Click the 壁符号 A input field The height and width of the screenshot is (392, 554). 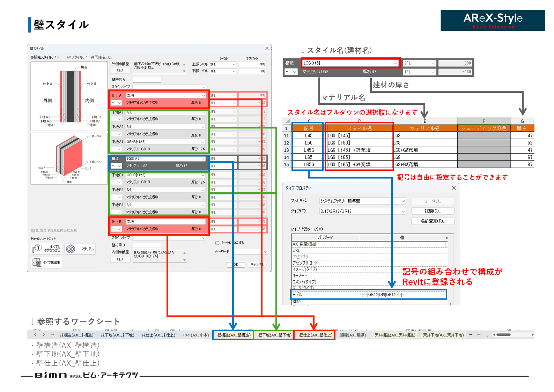(x=147, y=80)
